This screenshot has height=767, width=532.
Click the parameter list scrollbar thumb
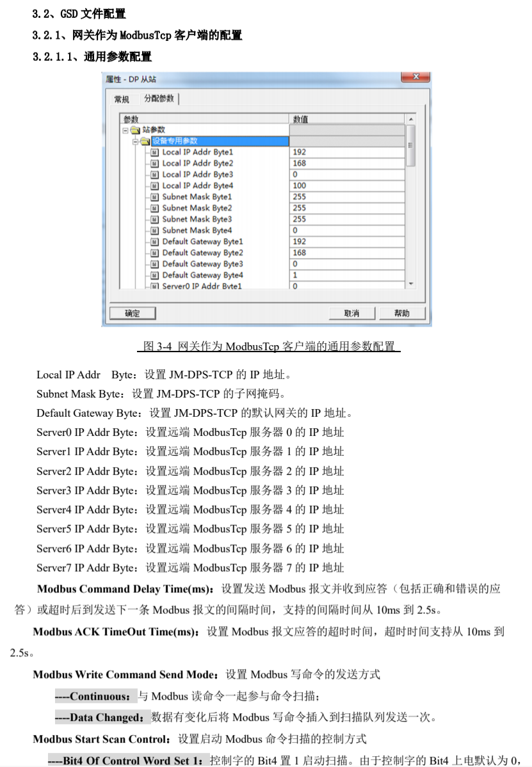[411, 146]
